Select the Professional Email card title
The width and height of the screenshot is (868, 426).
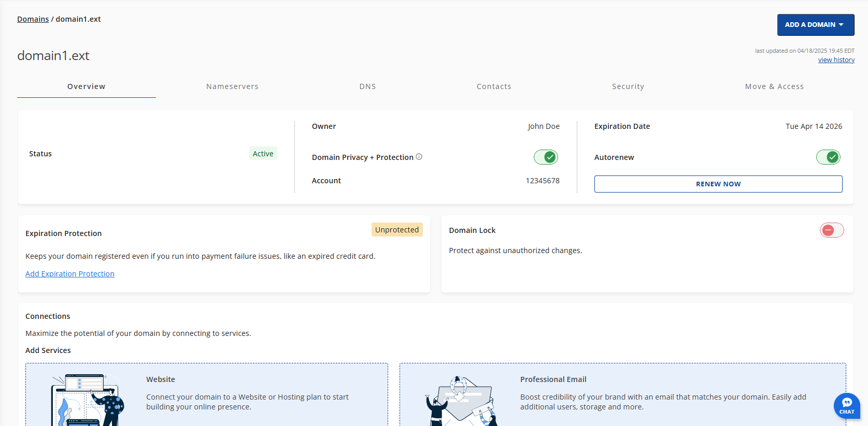[553, 379]
